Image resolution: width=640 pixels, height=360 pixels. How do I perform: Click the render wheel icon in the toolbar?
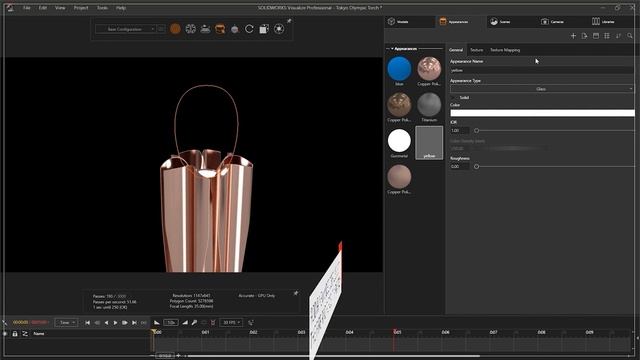pos(279,29)
